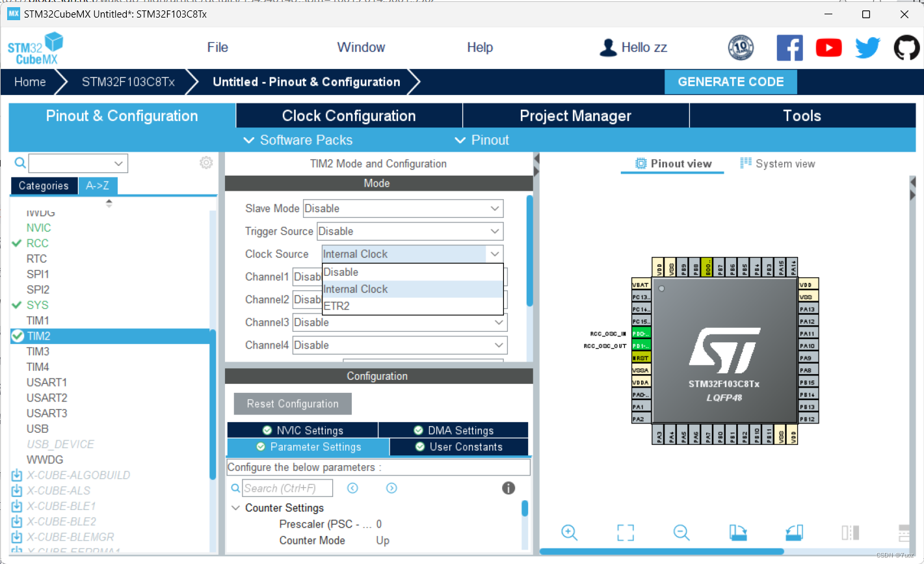The image size is (924, 564).
Task: Go to next search result arrow
Action: (x=391, y=488)
